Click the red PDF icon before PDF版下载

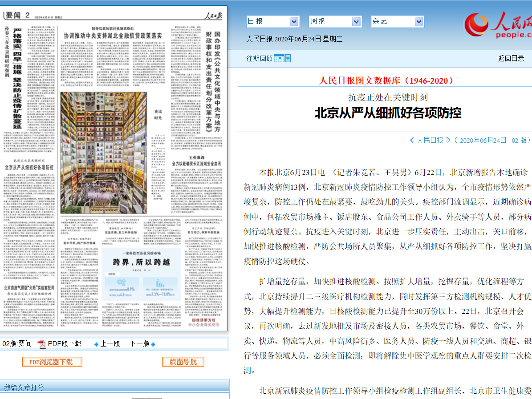41,344
